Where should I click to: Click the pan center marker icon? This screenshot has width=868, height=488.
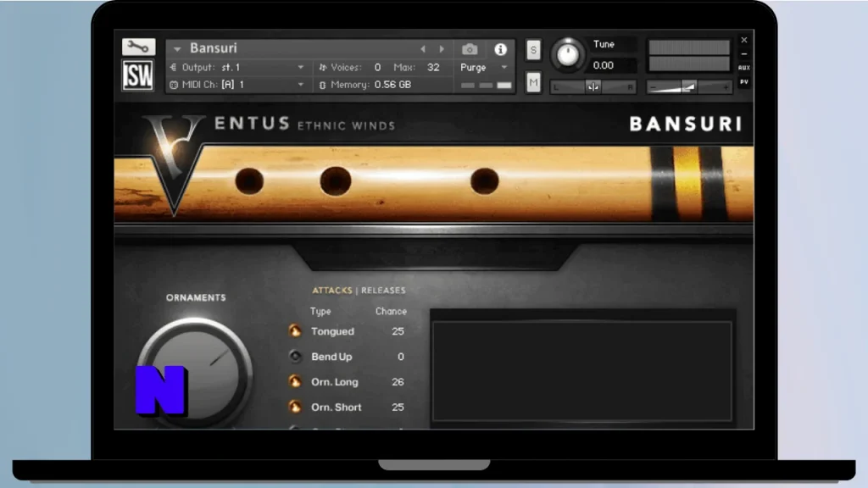(593, 87)
